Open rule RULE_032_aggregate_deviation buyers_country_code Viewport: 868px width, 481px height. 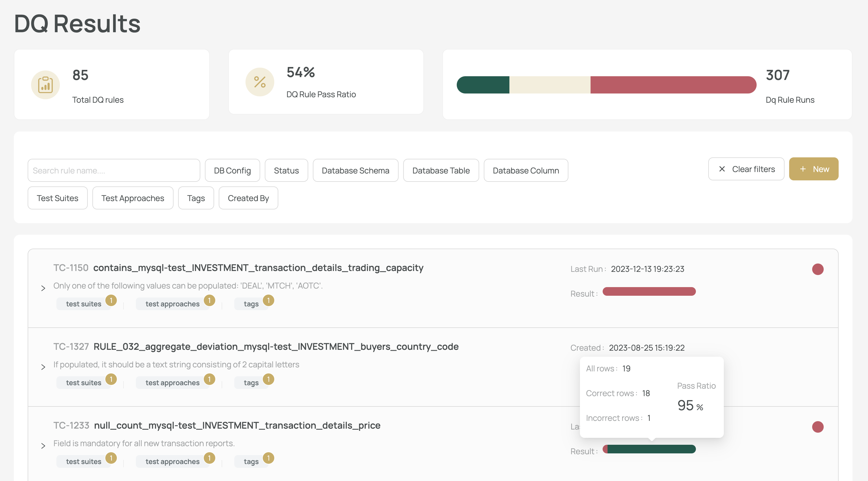[x=276, y=347]
